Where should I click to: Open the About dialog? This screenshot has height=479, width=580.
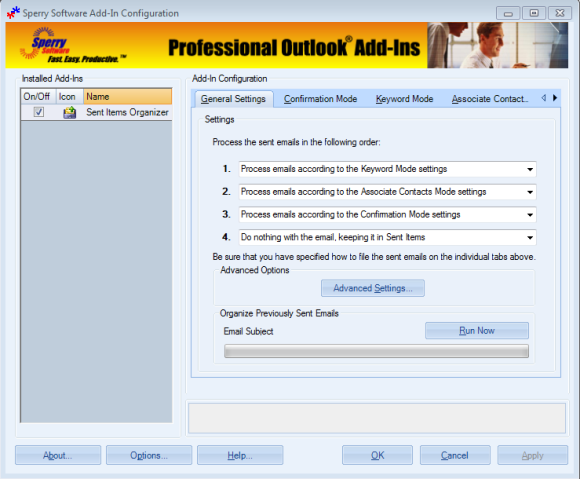point(58,455)
